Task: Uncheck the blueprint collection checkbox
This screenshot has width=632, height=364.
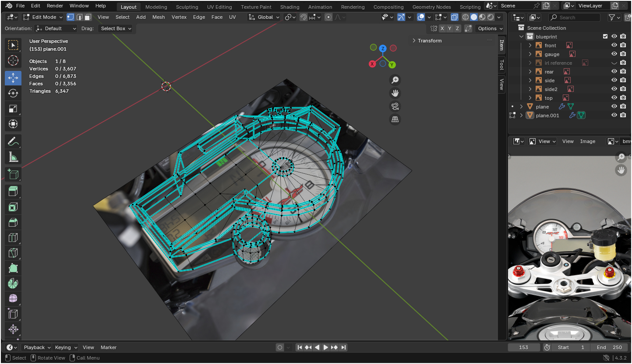Action: point(605,37)
